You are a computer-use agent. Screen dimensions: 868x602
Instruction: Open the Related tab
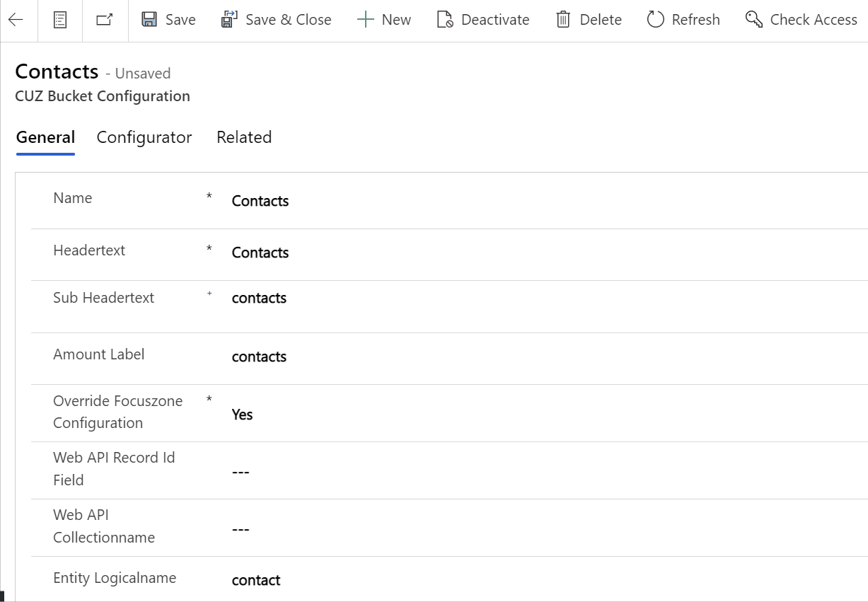tap(244, 137)
